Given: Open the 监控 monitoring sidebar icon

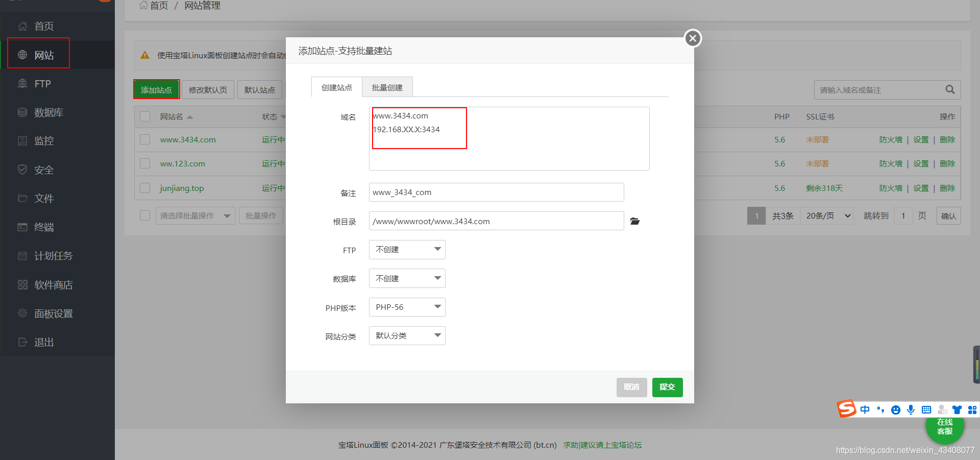Looking at the screenshot, I should [22, 140].
